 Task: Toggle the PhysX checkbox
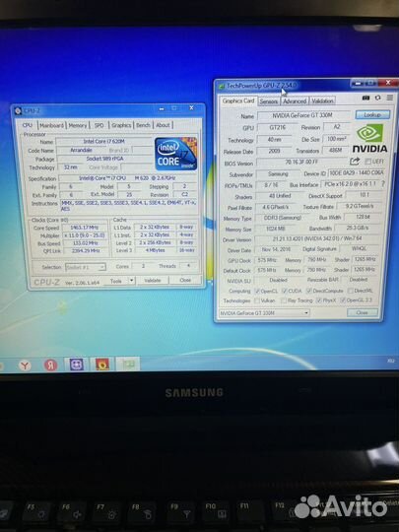coord(319,300)
